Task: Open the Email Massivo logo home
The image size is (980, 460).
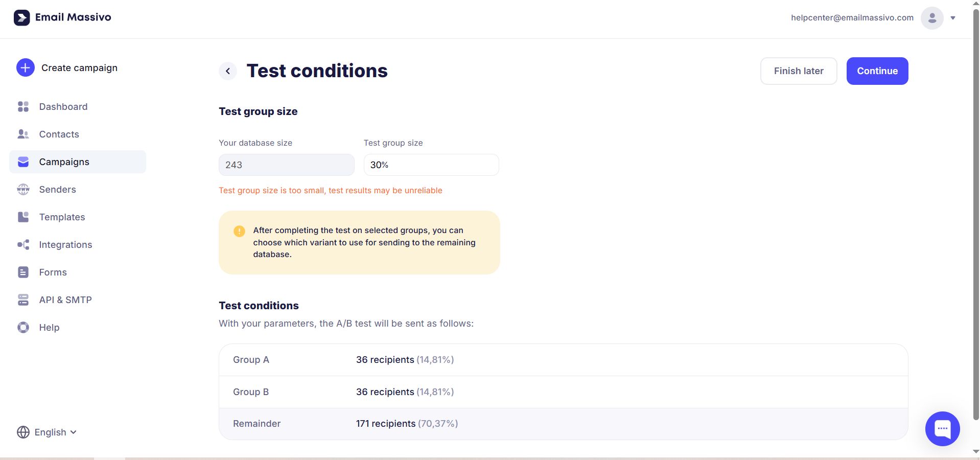Action: click(62, 17)
